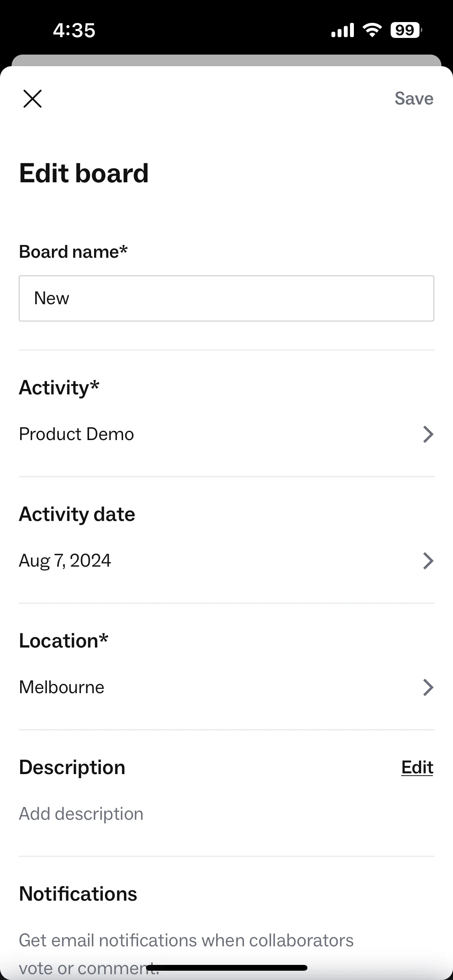Open Location selection with its chevron arrow

tap(428, 687)
